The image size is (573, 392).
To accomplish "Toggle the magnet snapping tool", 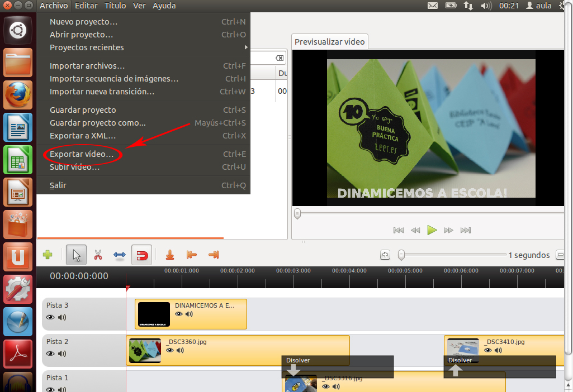I will click(141, 255).
